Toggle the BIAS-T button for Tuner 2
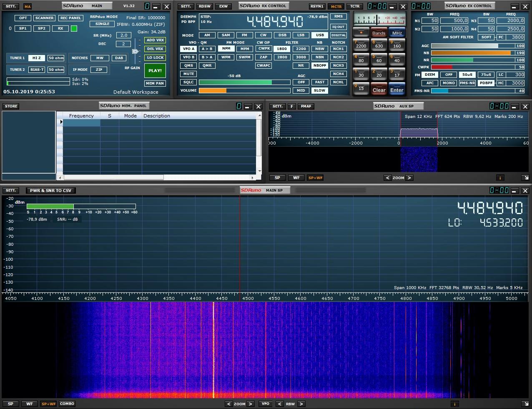Screen dimensions: 532x409 (x=37, y=70)
